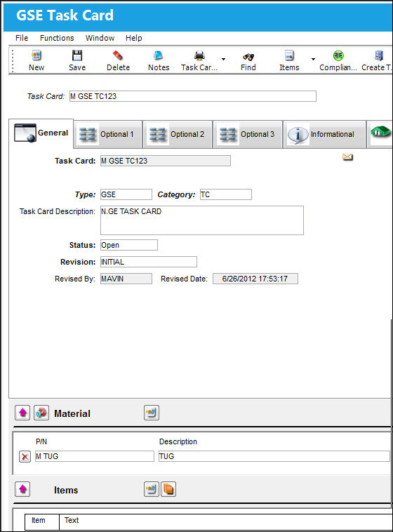
Task: Add new Material entry icon
Action: 152,413
